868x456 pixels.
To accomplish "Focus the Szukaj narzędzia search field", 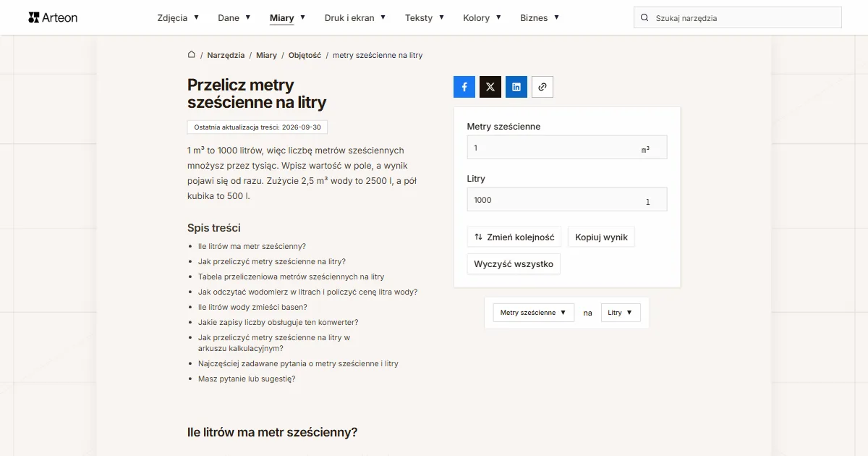I will [738, 17].
